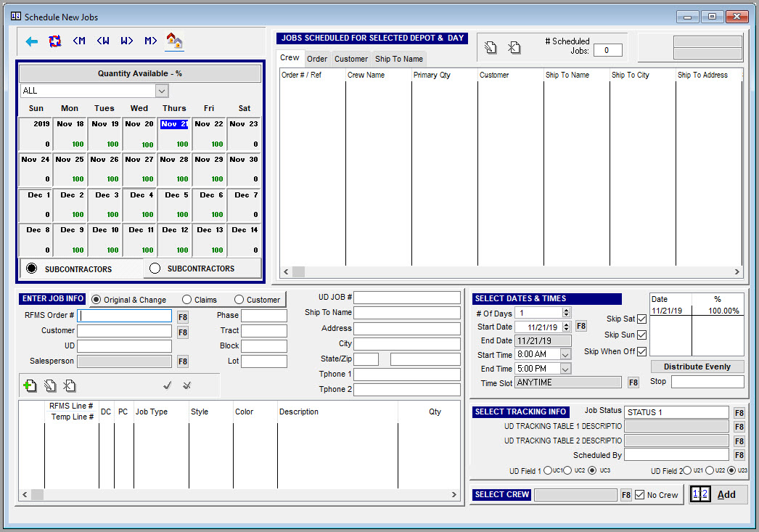The width and height of the screenshot is (759, 532).
Task: Switch to the Customer tab in jobs list
Action: click(350, 59)
